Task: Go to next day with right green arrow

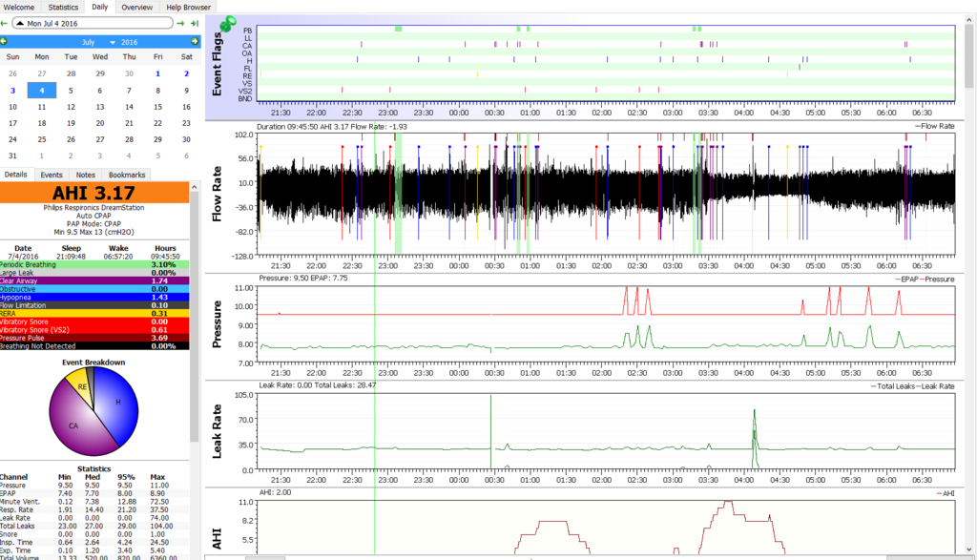Action: 181,22
